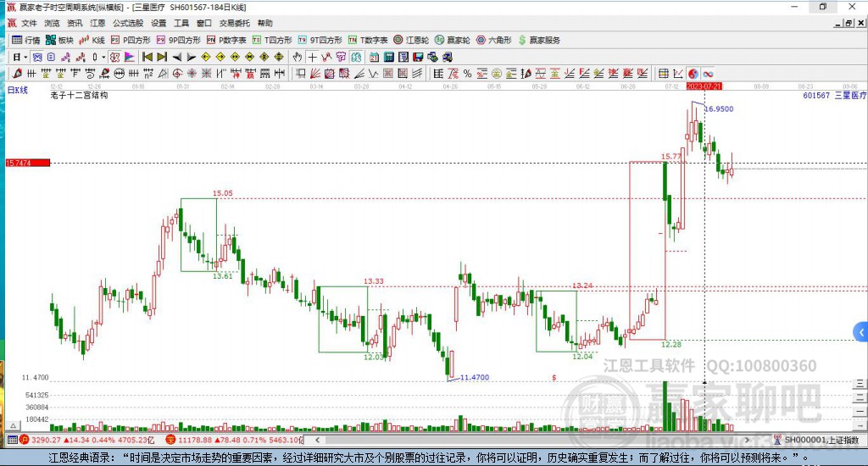Click the horizontal scrollbar right arrow
868x466 pixels.
(747, 440)
